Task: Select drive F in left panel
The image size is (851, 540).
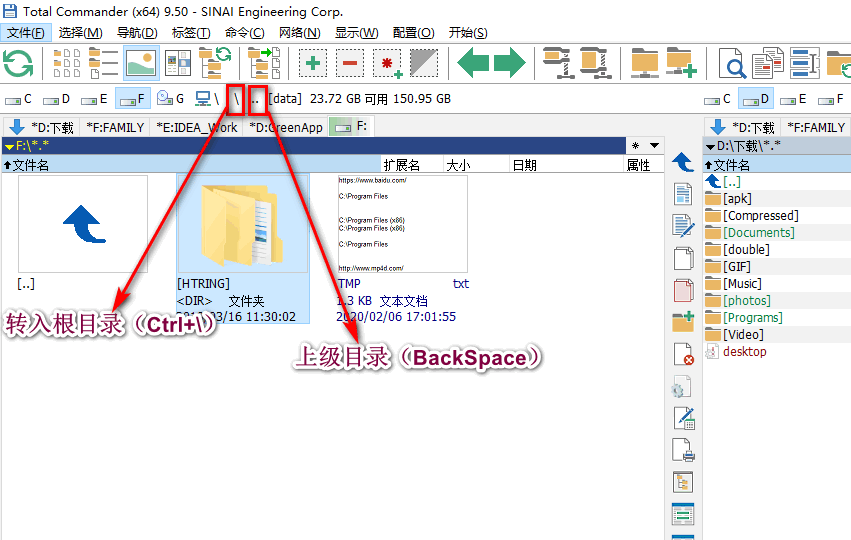Action: click(132, 99)
